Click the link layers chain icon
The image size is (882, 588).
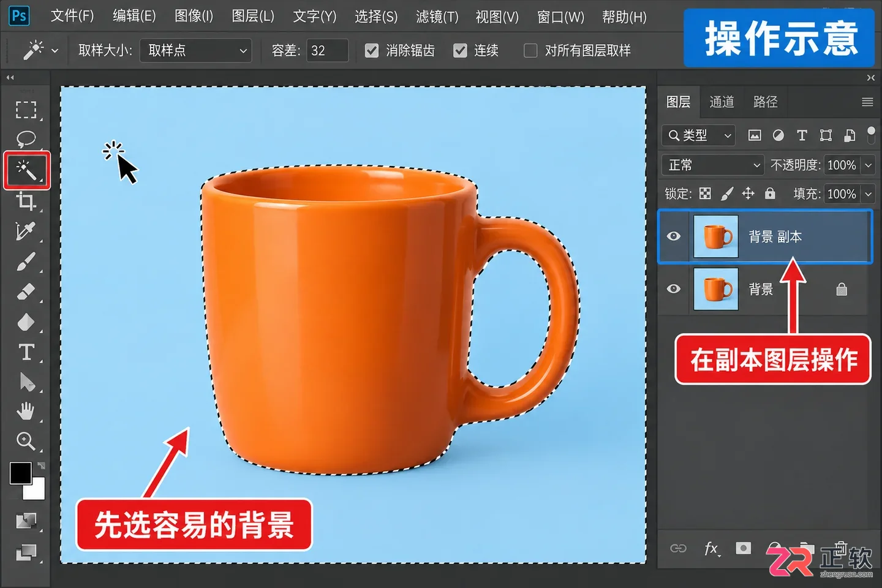[678, 548]
